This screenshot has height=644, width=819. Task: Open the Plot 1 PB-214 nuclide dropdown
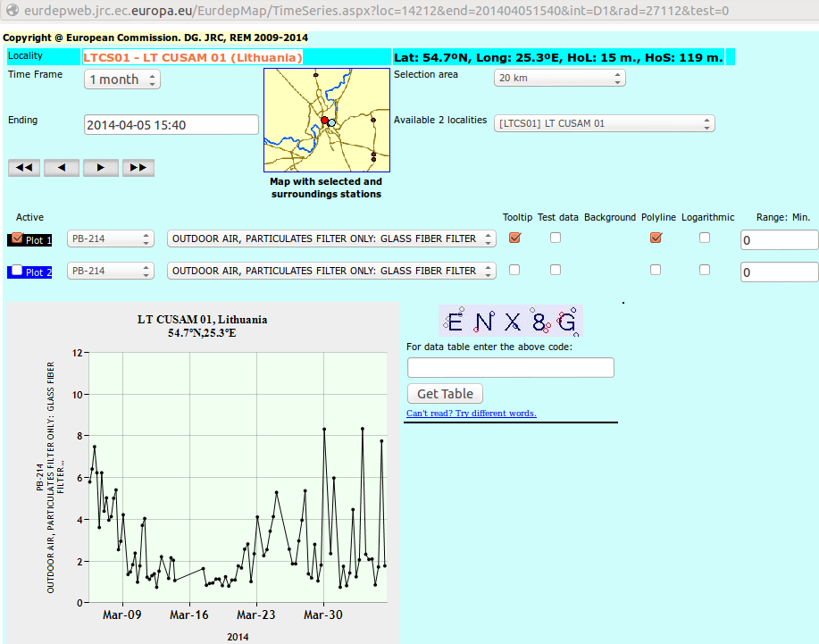click(111, 238)
